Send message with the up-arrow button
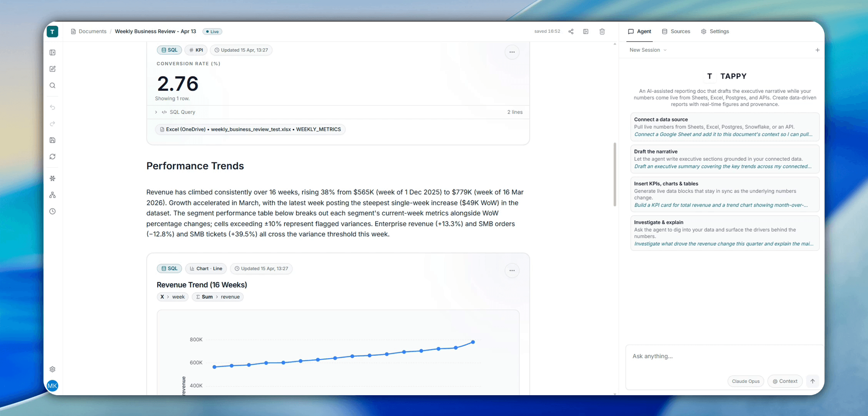Viewport: 868px width, 416px height. click(x=813, y=381)
